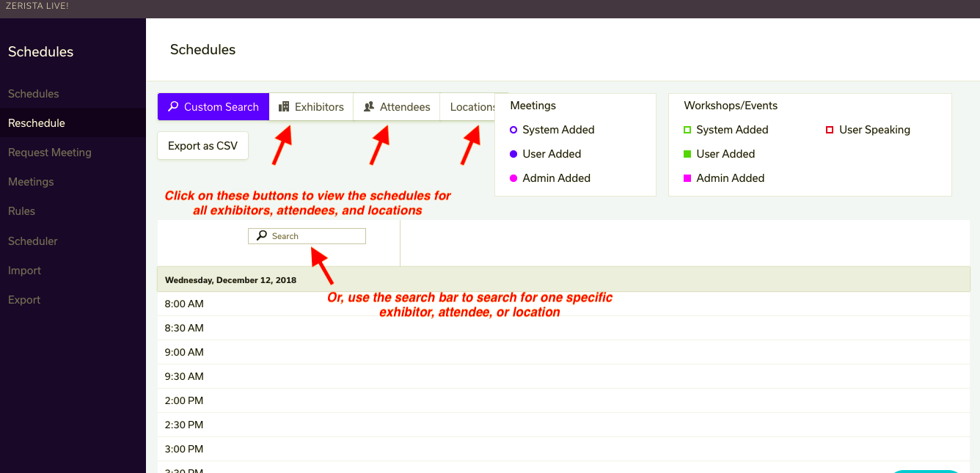
Task: Open Rules in the sidebar
Action: (21, 211)
